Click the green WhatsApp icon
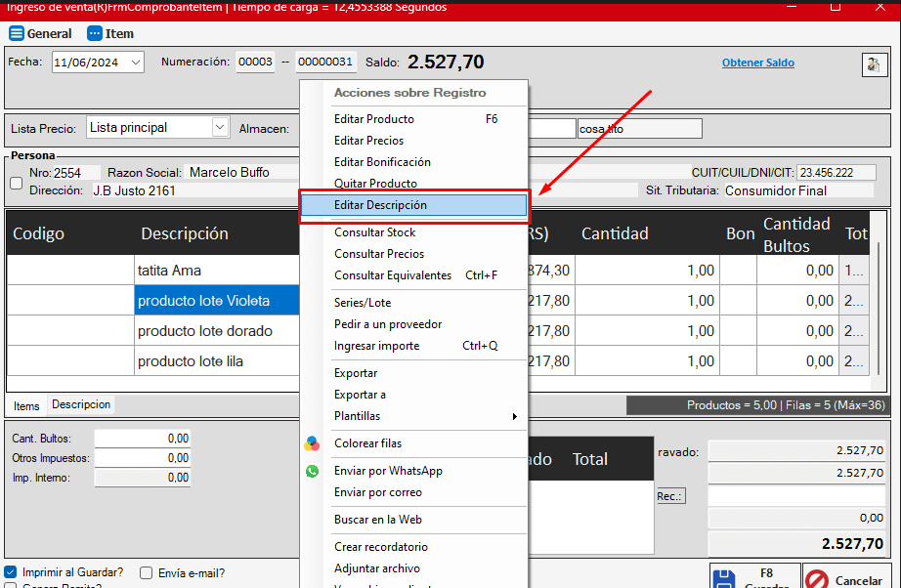The image size is (901, 588). [x=312, y=471]
